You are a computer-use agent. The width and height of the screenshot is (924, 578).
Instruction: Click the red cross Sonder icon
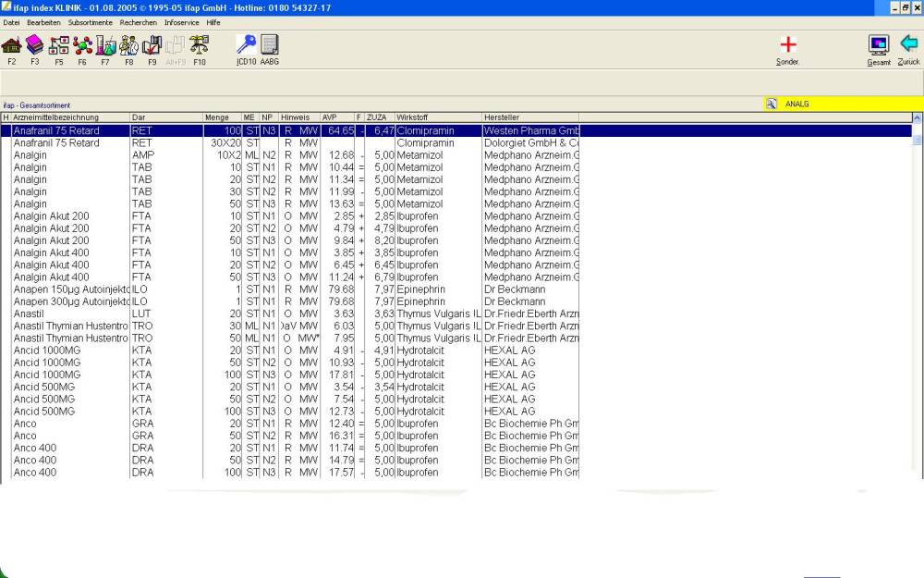(x=788, y=44)
